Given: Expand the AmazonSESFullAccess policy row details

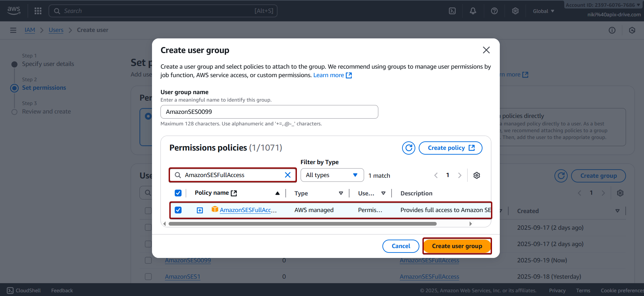Looking at the screenshot, I should click(200, 210).
